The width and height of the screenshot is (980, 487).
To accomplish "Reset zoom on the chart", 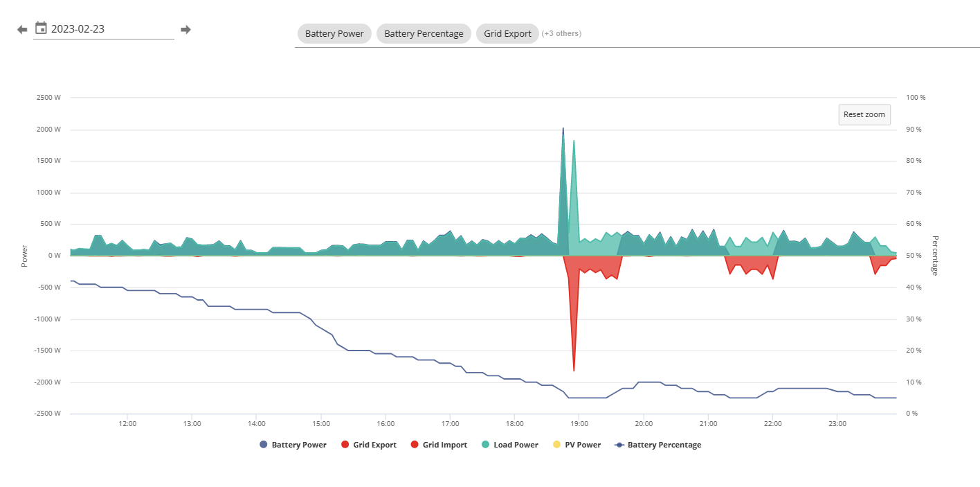I will coord(864,114).
